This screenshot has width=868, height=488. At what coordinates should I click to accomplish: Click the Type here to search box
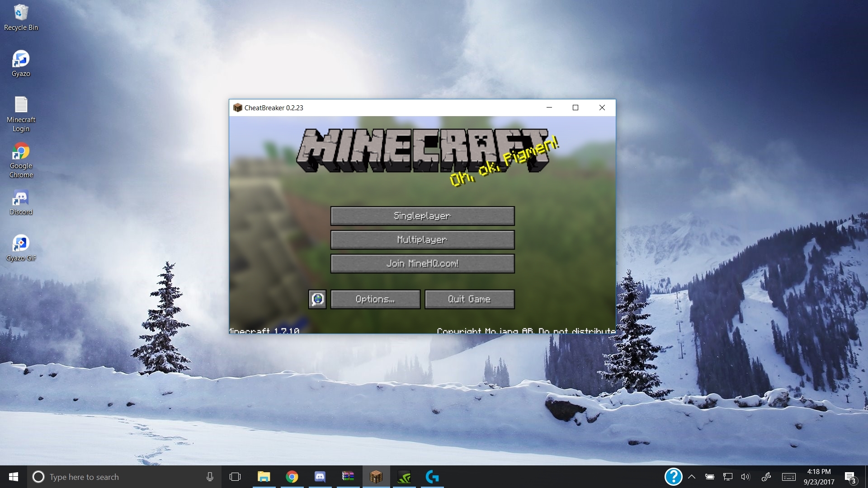[x=118, y=477]
